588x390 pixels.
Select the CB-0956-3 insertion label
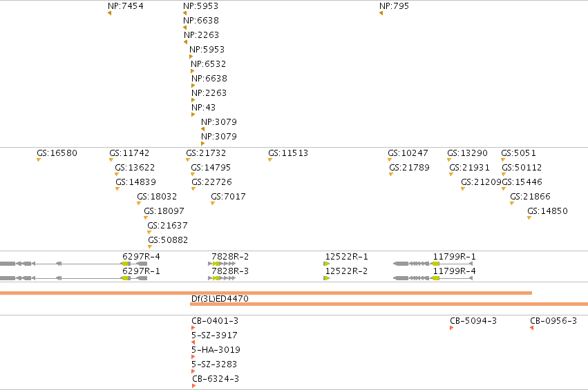(553, 321)
